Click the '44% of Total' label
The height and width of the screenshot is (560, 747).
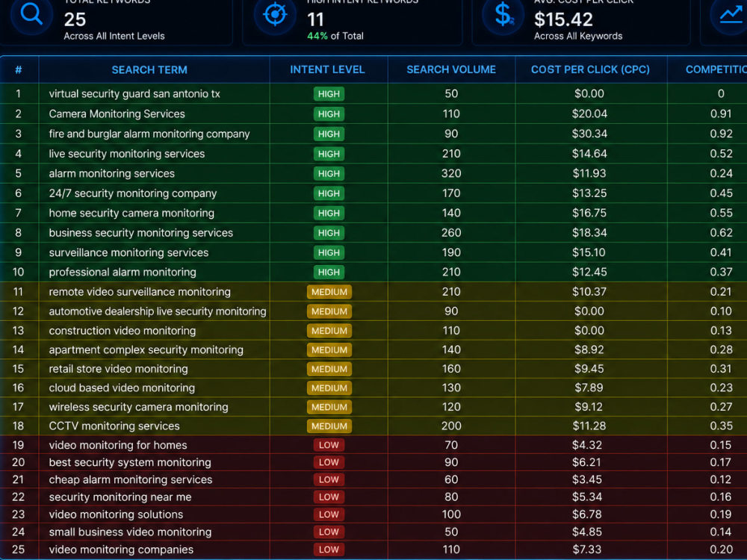[335, 36]
